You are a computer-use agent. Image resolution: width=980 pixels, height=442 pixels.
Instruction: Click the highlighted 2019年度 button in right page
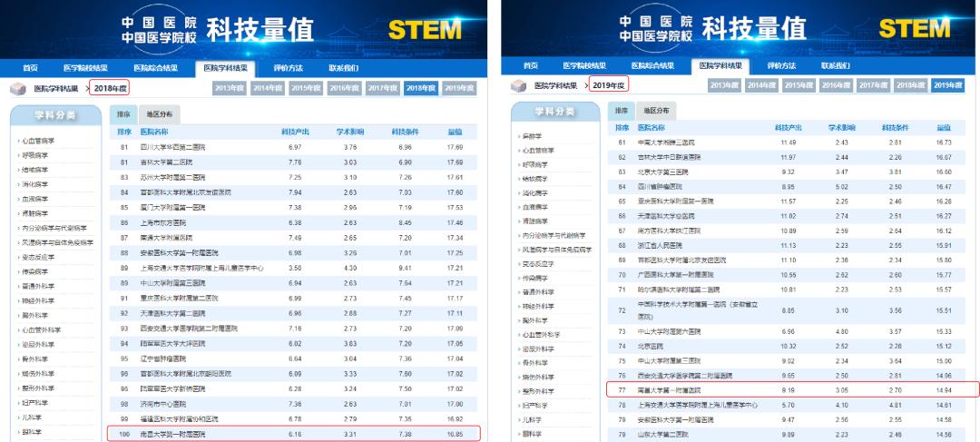(947, 85)
